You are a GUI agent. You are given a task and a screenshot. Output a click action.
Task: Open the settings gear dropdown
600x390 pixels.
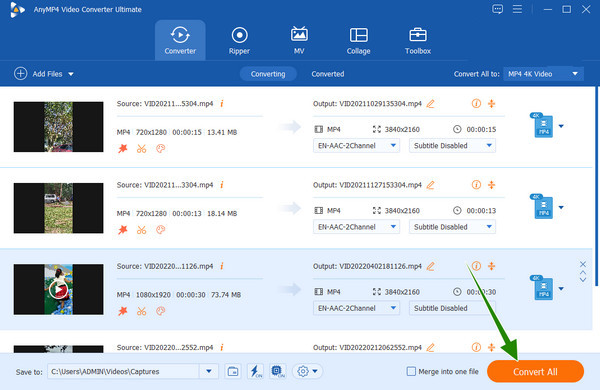click(307, 371)
